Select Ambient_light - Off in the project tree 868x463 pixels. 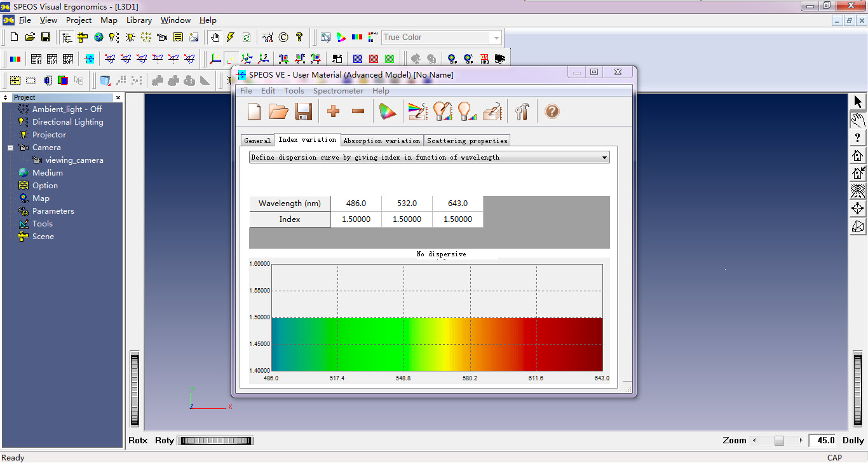tap(67, 109)
